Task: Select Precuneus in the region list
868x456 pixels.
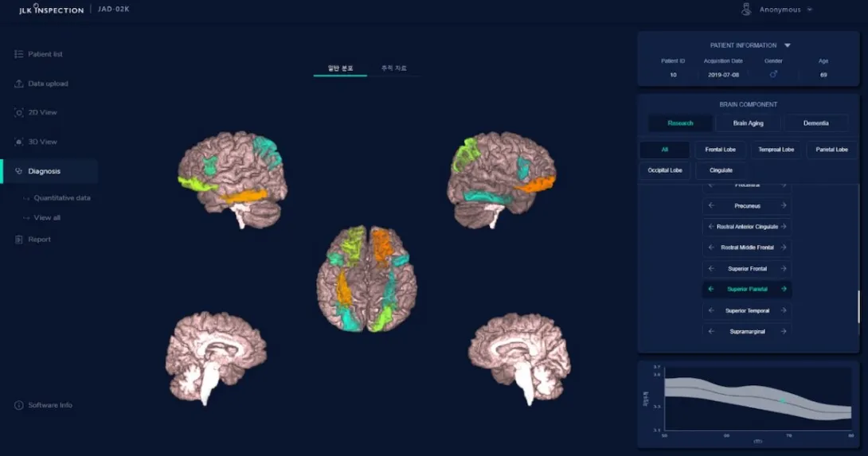Action: click(747, 206)
